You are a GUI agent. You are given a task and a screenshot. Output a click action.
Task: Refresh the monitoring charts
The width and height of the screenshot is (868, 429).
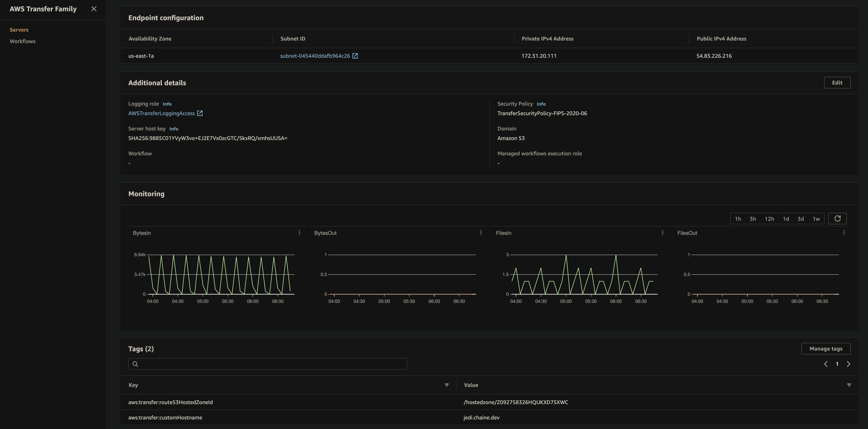click(x=837, y=219)
